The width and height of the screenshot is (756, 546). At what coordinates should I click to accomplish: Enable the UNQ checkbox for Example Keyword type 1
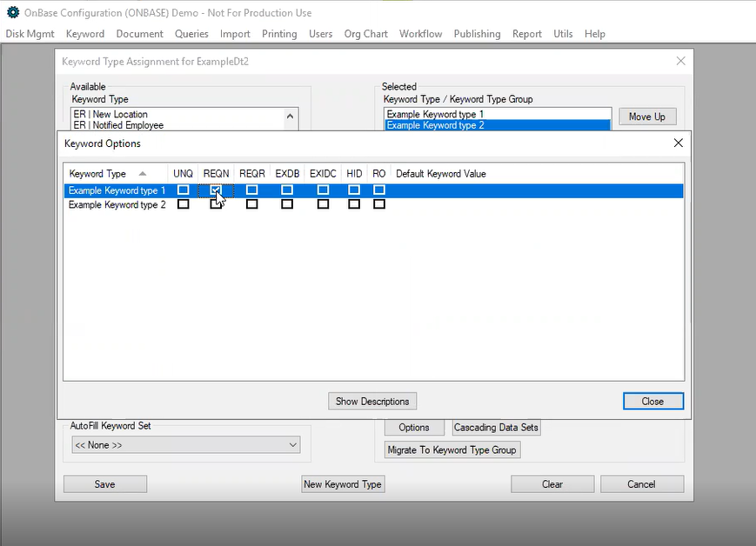[183, 190]
